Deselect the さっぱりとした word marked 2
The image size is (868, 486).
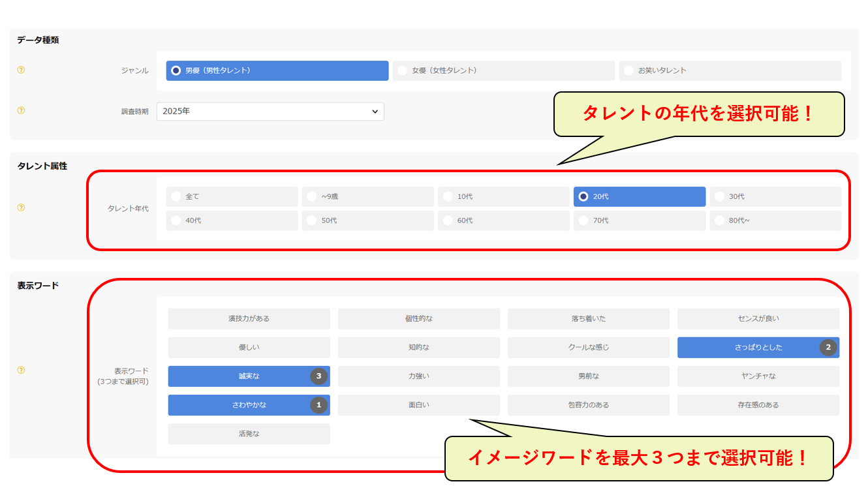758,348
